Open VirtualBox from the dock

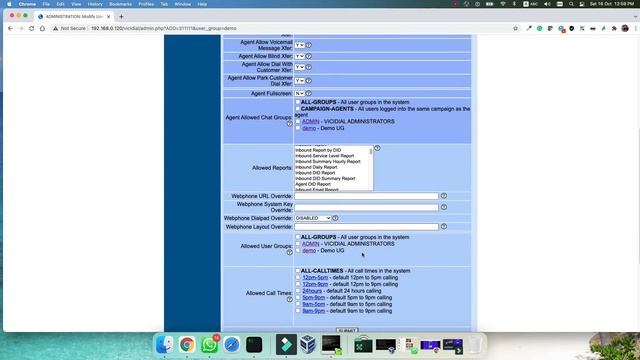click(308, 345)
